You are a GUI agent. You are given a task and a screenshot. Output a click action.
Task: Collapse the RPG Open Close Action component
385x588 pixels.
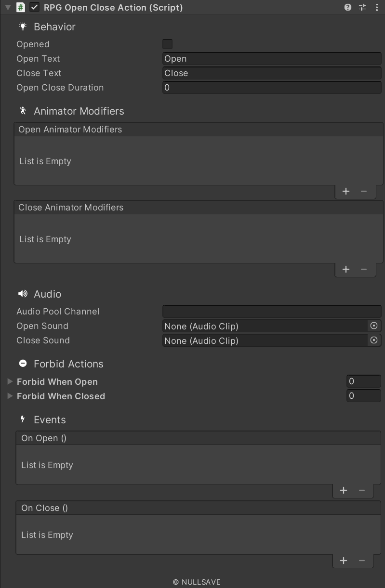(8, 8)
